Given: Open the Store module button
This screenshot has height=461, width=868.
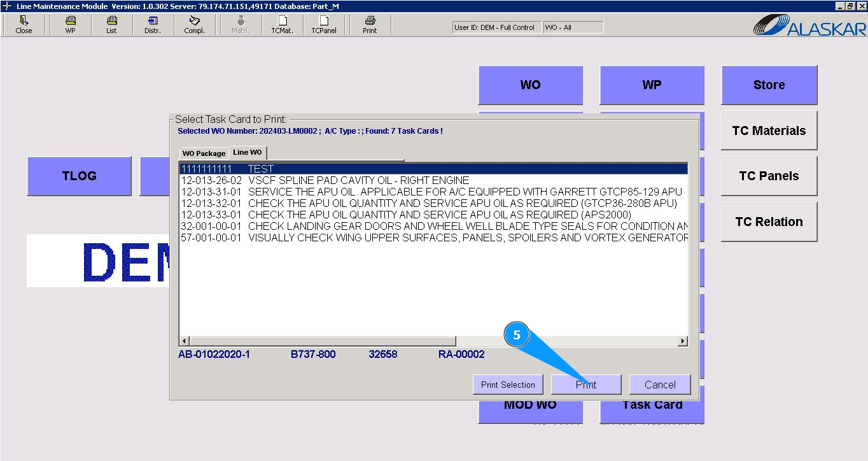Looking at the screenshot, I should point(769,85).
